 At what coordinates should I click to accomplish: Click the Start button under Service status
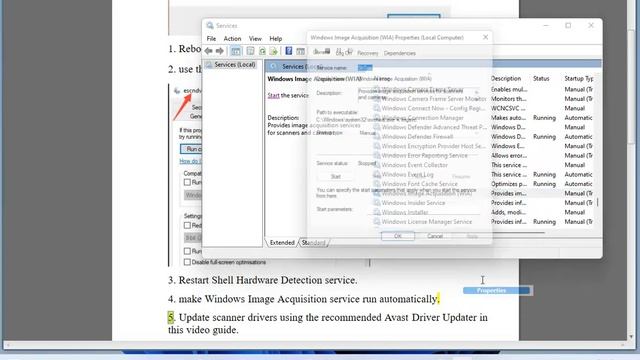[336, 176]
